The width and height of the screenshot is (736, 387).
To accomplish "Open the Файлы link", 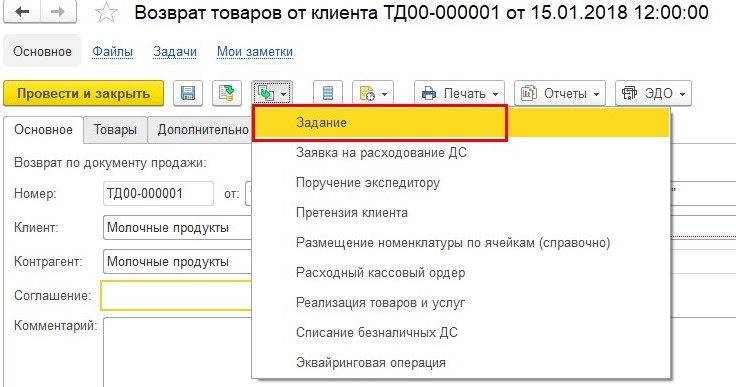I will tap(112, 51).
